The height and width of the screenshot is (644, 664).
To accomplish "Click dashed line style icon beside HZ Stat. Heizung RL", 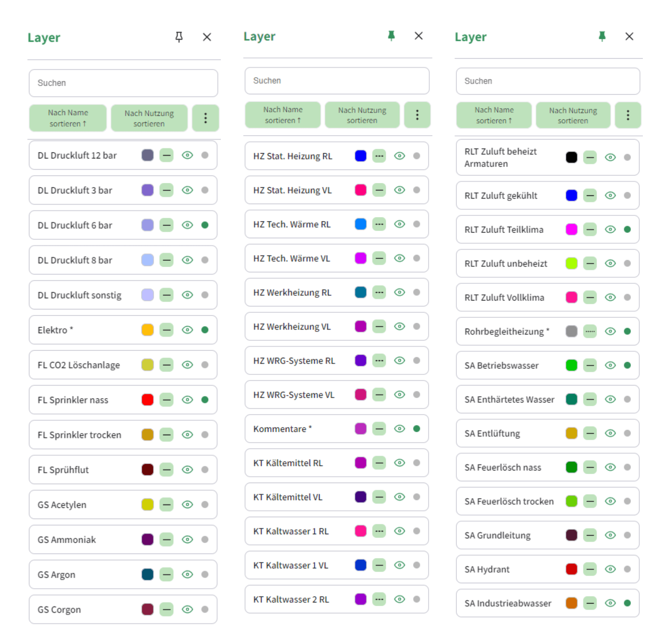I will [379, 156].
